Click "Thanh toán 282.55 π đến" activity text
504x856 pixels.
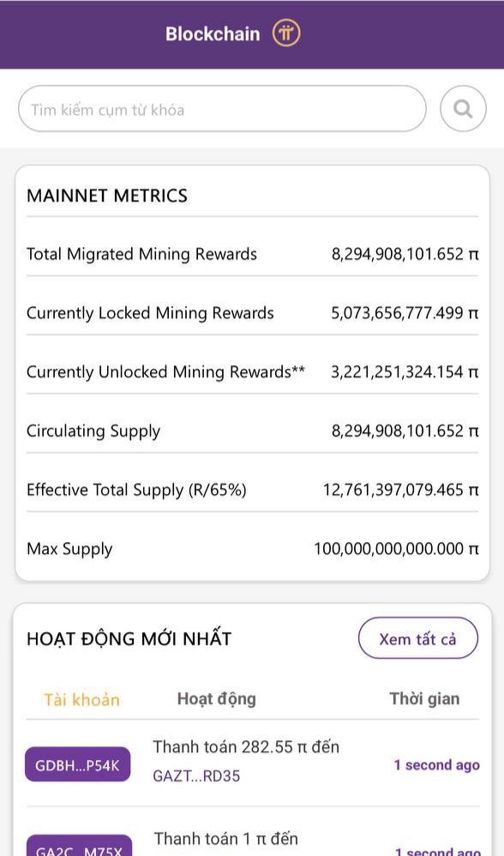coord(246,746)
